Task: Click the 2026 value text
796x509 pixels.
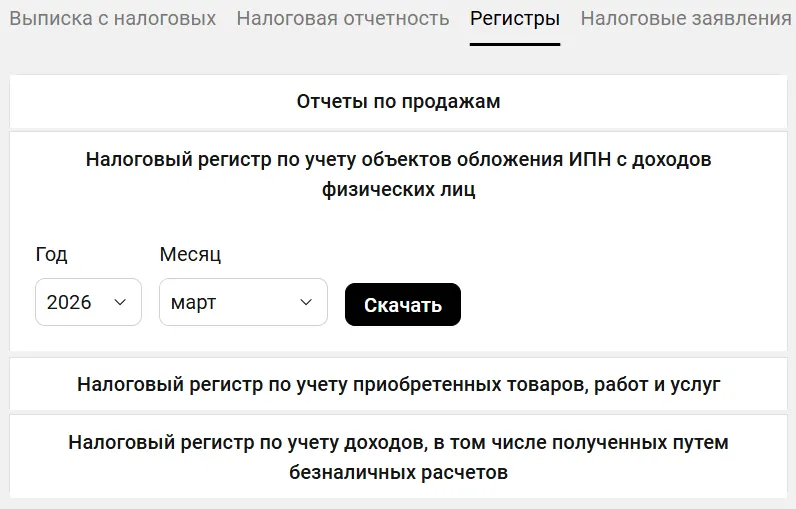Action: point(69,302)
